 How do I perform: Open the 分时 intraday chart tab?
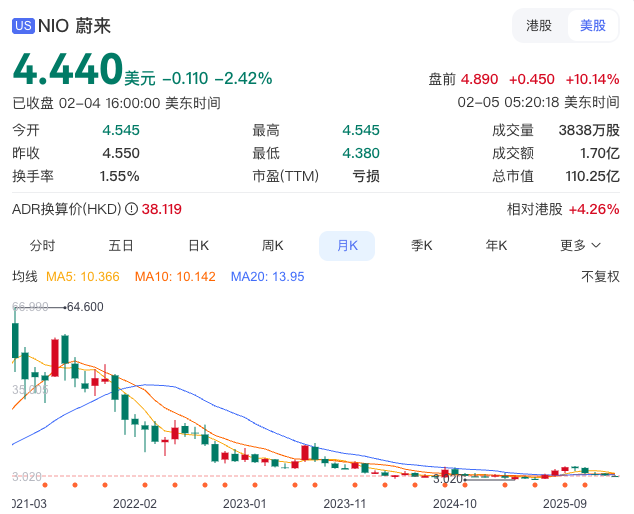pos(42,245)
